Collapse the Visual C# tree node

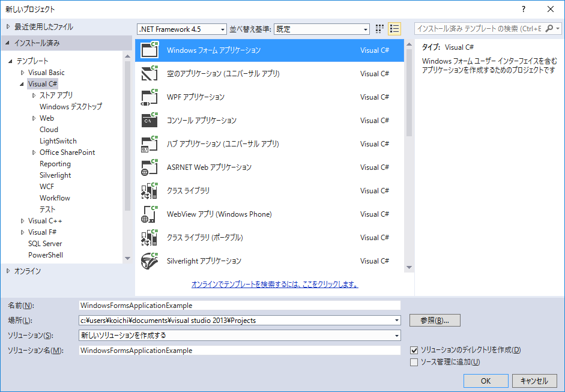point(22,84)
